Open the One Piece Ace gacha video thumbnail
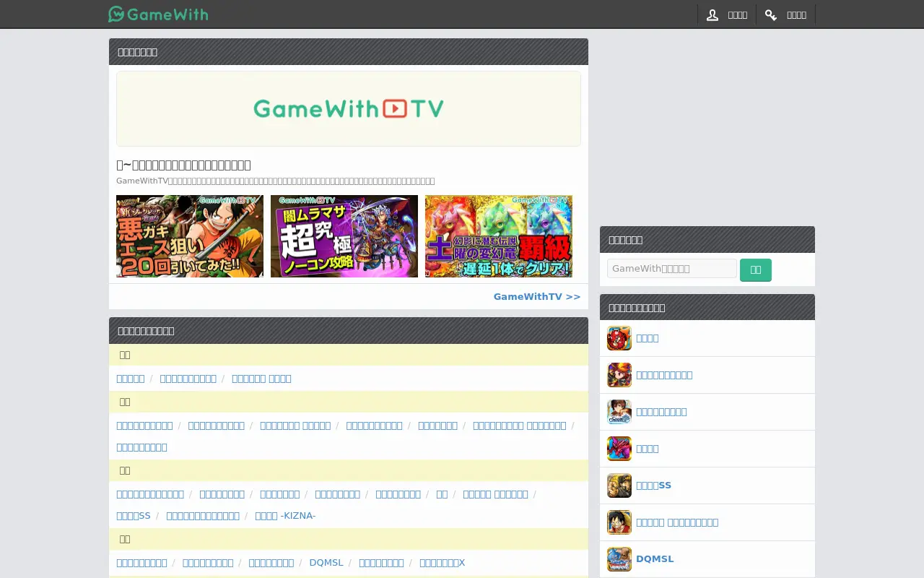 tap(190, 236)
